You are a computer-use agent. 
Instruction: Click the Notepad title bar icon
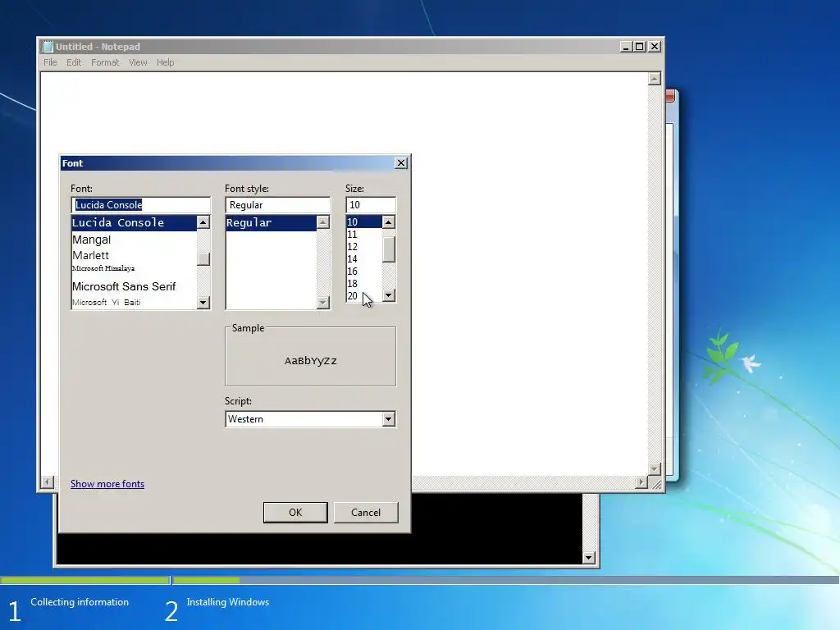48,47
